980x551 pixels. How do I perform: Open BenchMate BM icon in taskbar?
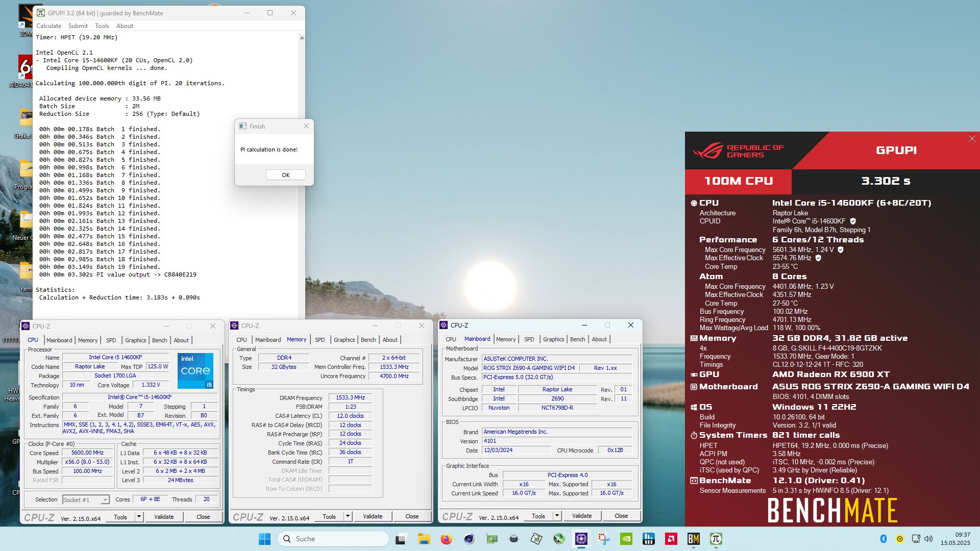(694, 539)
